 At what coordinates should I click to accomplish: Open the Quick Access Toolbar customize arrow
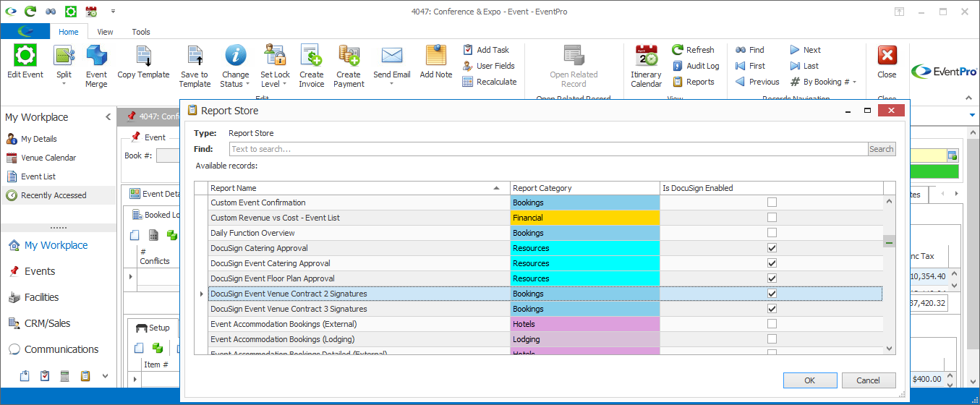coord(114,12)
